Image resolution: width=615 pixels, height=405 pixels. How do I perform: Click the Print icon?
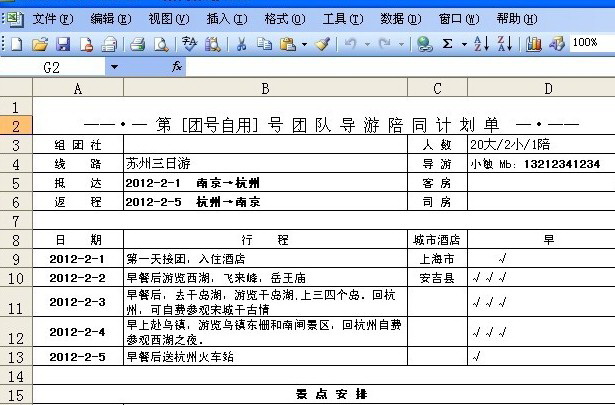[138, 44]
